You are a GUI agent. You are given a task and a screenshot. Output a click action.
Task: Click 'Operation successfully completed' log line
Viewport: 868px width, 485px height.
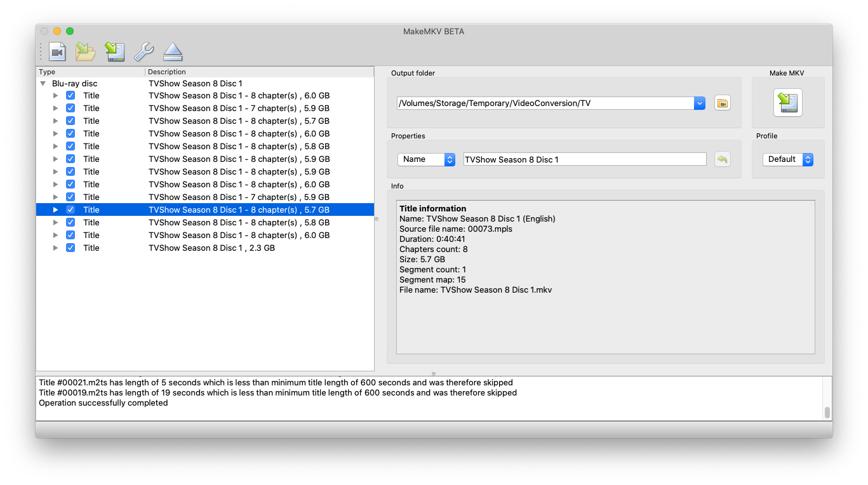103,402
